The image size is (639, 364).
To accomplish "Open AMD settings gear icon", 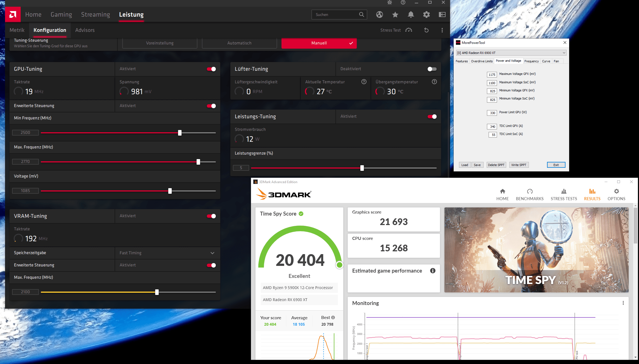I will 426,15.
